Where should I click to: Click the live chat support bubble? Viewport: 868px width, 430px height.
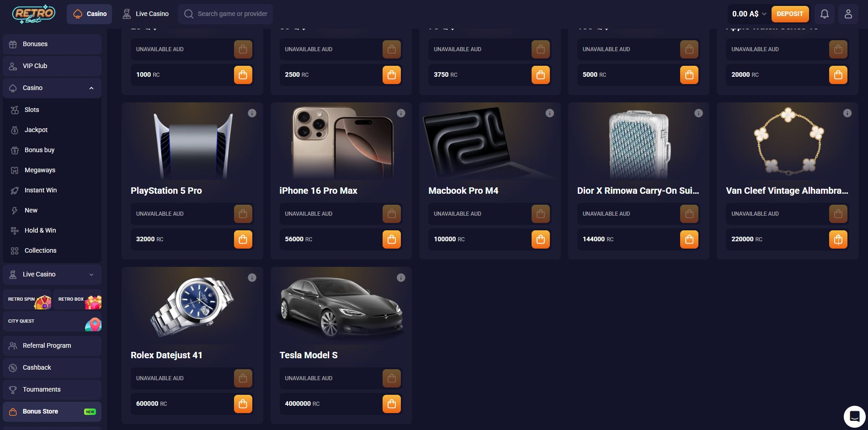coord(854,416)
